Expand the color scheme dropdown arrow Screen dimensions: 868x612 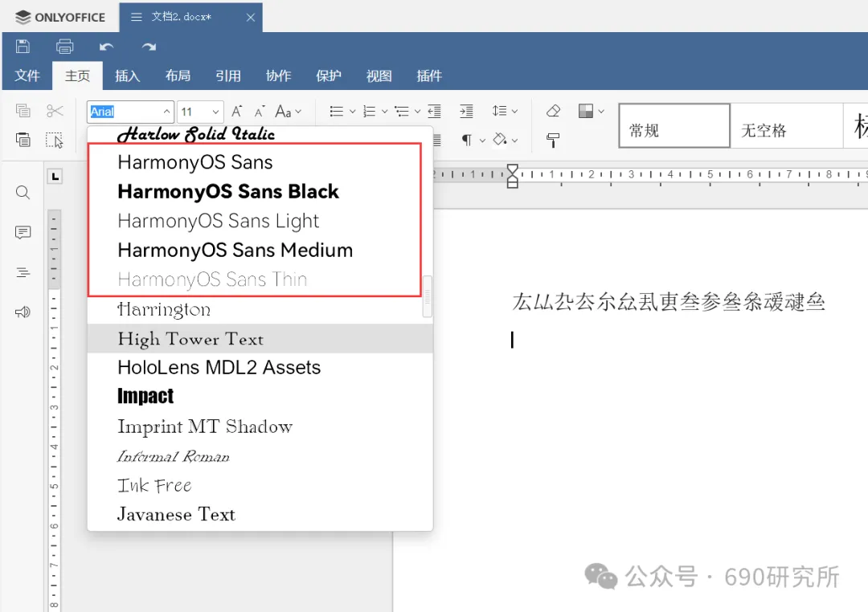(601, 111)
